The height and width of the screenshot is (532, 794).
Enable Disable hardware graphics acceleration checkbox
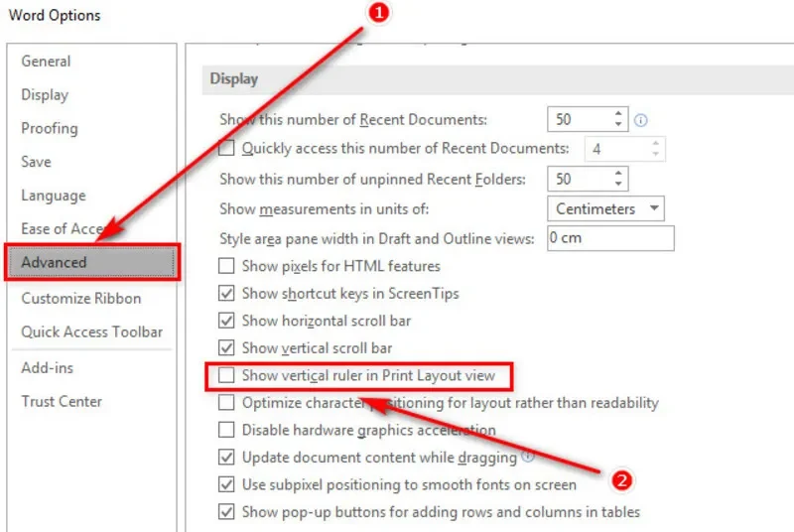coord(226,430)
